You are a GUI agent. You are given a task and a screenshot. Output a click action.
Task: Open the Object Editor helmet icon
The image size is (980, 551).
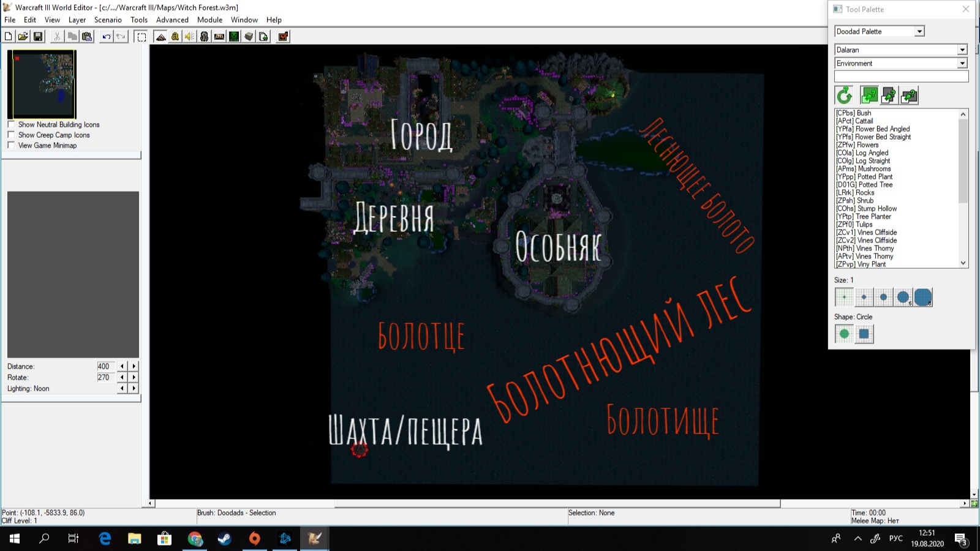point(205,37)
